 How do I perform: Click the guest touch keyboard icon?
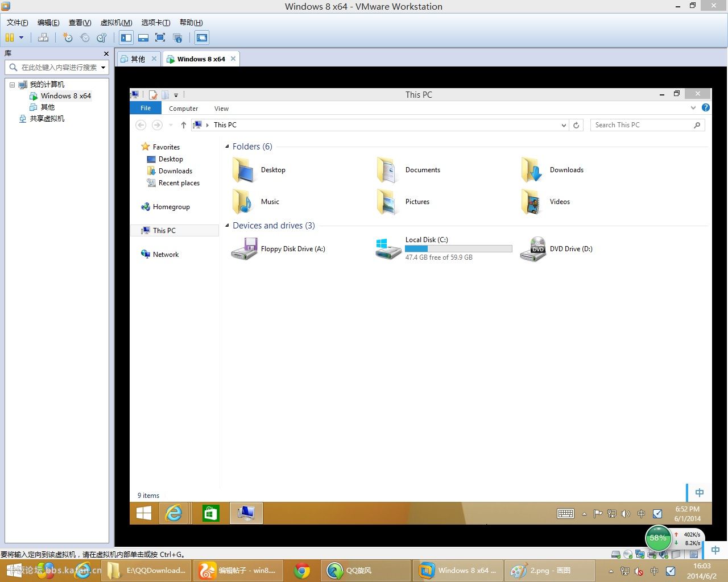pyautogui.click(x=565, y=514)
